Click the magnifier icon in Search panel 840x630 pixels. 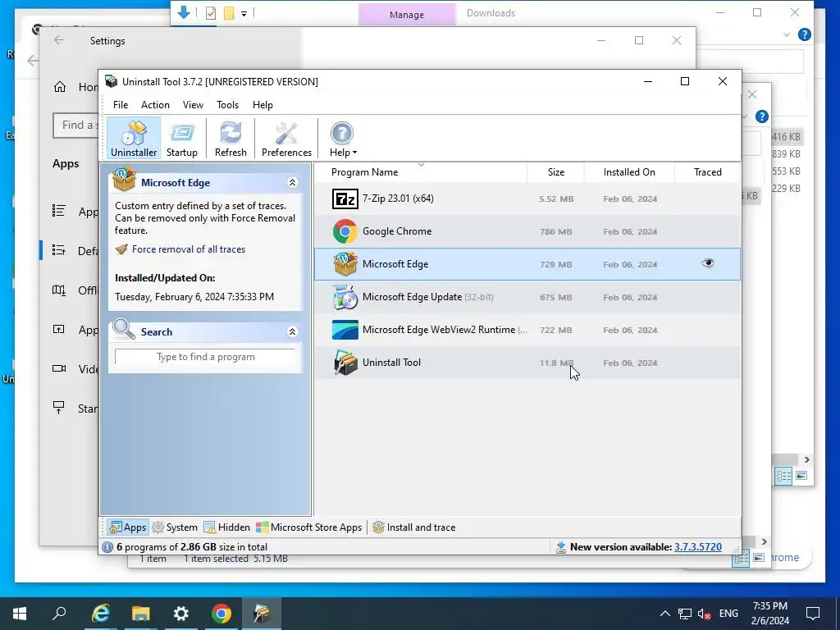[x=124, y=330]
